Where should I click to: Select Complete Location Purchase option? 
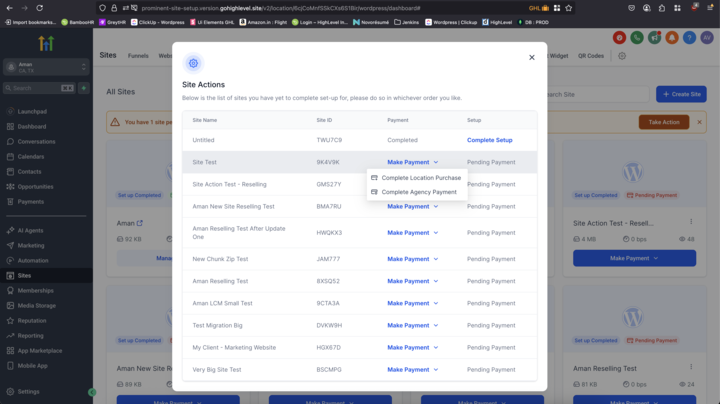pos(416,178)
